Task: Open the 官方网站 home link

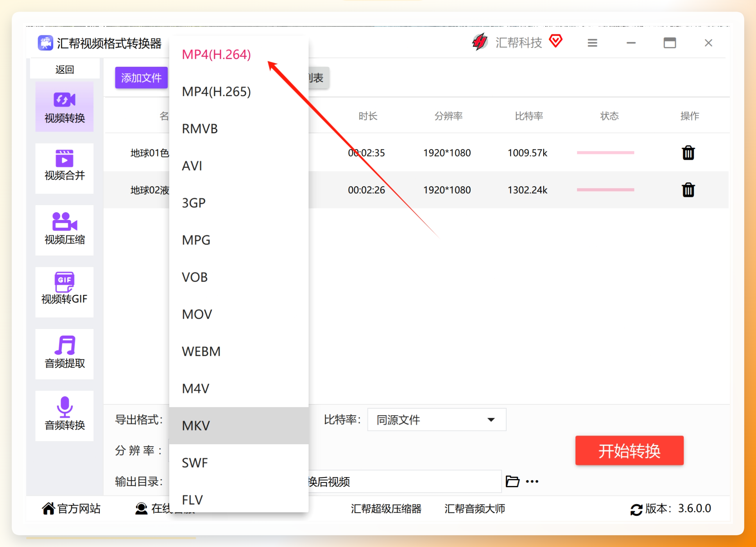Action: pos(71,509)
